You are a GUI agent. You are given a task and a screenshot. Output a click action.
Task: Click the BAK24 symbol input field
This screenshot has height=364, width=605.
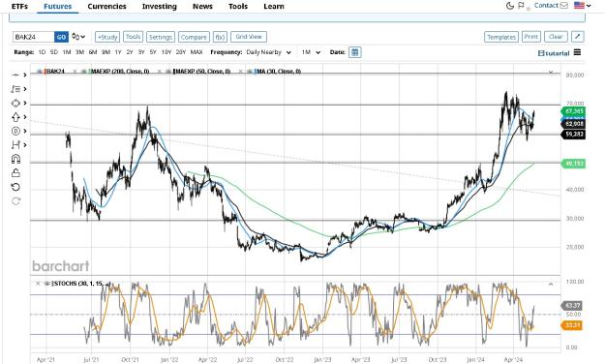[x=34, y=37]
